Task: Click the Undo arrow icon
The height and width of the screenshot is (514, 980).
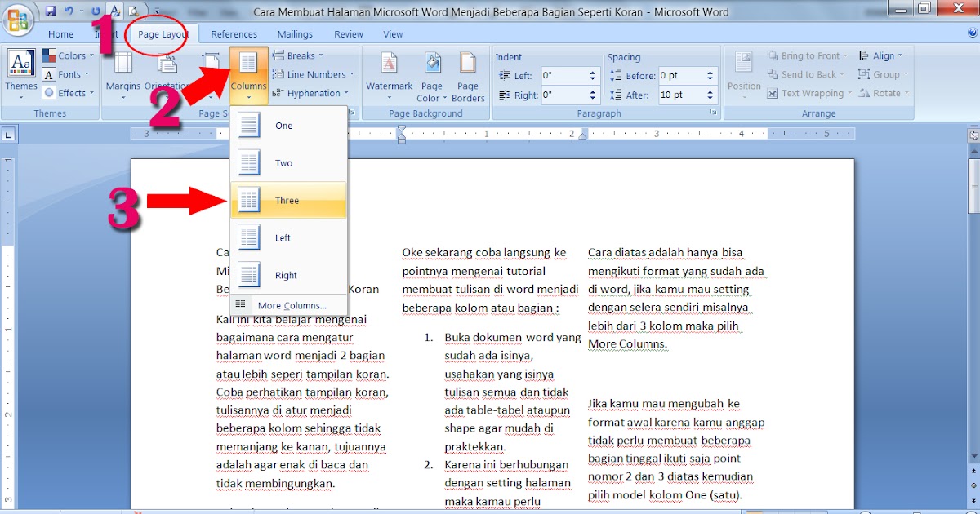Action: (69, 11)
